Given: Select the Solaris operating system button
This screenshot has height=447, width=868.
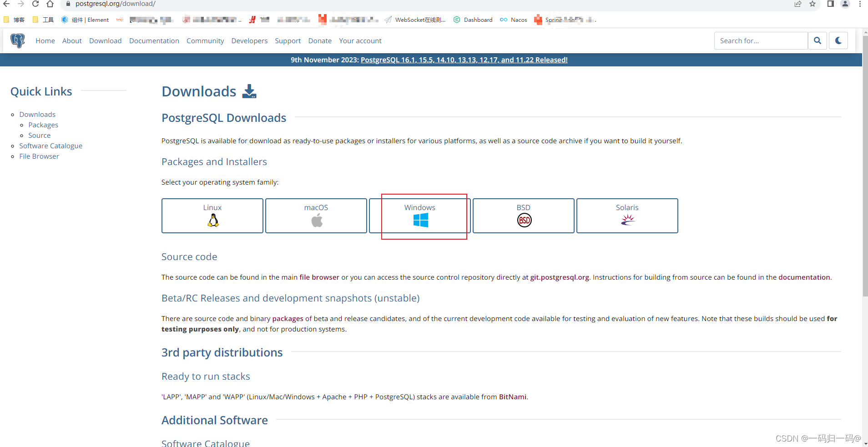Looking at the screenshot, I should 627,216.
